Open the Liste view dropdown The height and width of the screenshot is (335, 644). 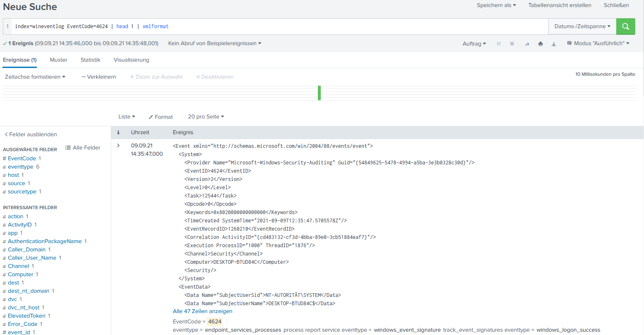[x=127, y=117]
